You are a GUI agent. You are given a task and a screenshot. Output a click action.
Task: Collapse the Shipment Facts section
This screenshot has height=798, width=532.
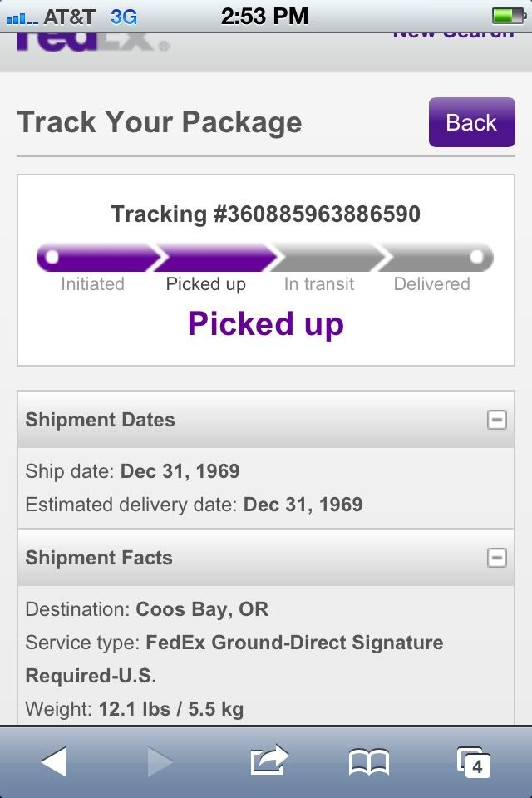coord(496,558)
